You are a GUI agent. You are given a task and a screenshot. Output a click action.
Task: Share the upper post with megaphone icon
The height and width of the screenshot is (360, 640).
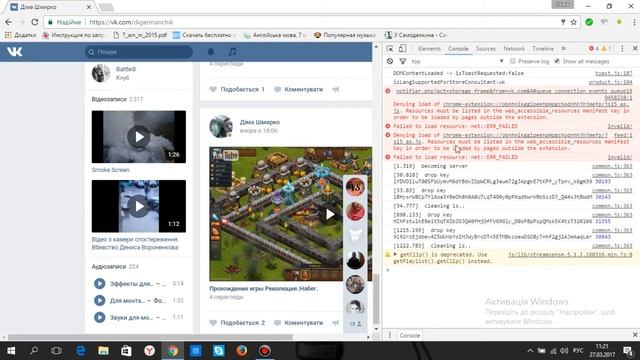pos(336,89)
